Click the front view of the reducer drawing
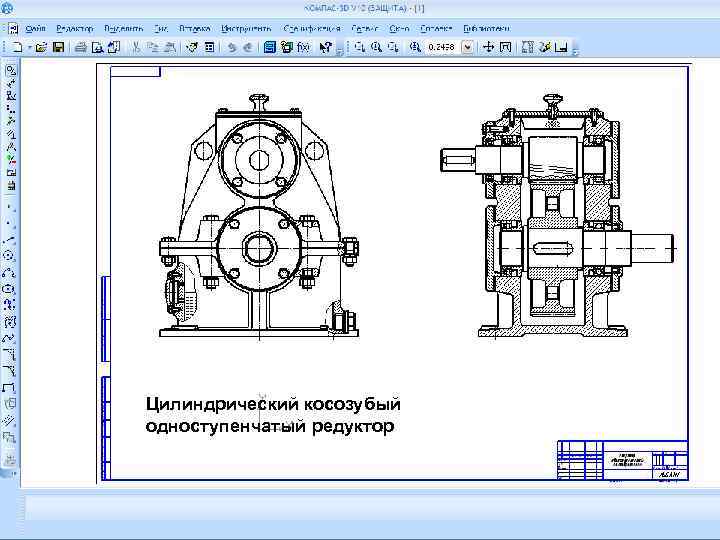Viewport: 720px width, 540px height. [259, 217]
